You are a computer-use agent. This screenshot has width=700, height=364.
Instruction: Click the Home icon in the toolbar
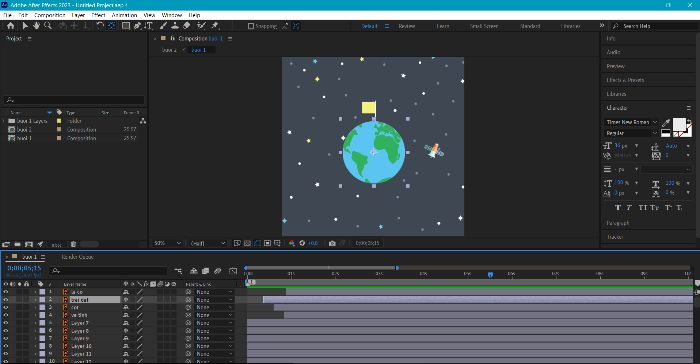pos(11,26)
